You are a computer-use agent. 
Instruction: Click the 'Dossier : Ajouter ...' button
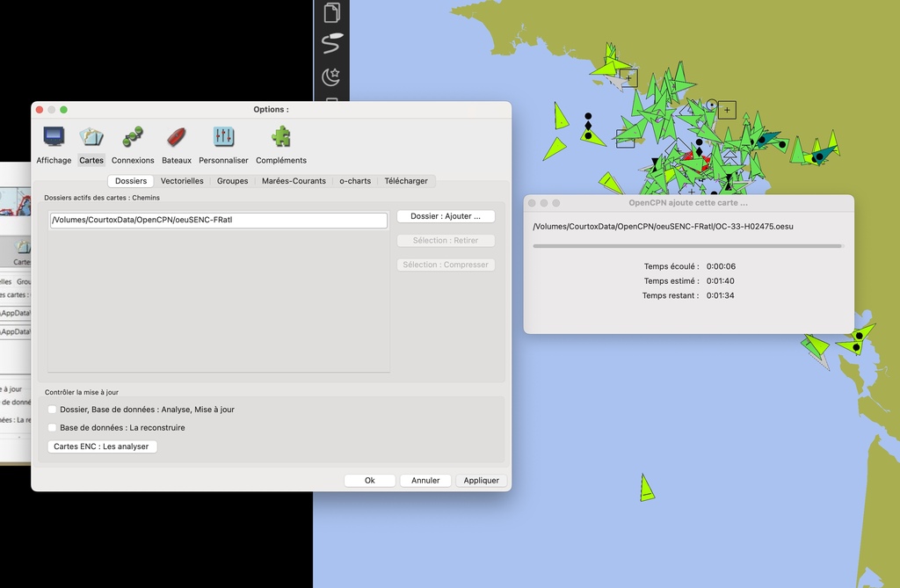click(446, 216)
